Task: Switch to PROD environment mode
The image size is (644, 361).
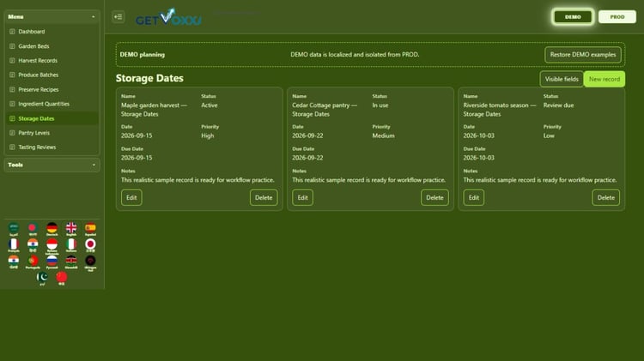Action: point(617,17)
